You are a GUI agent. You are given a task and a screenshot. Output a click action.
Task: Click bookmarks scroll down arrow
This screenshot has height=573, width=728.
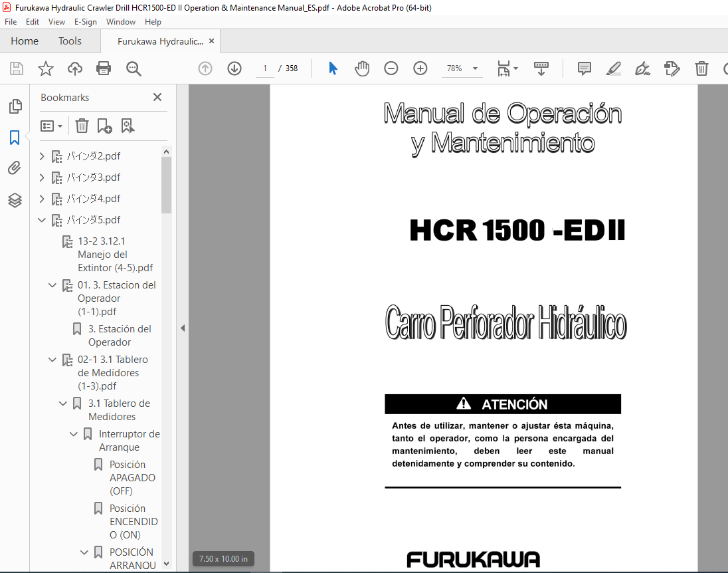166,564
